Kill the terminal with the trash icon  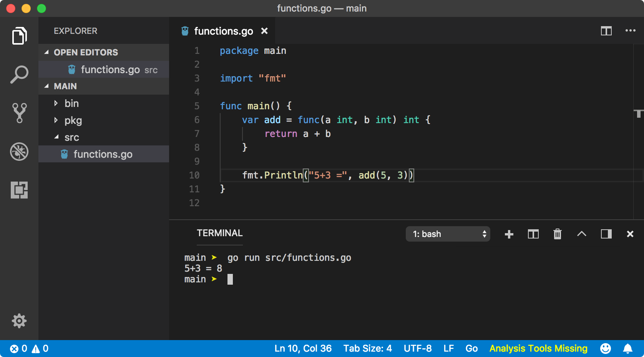(x=558, y=234)
